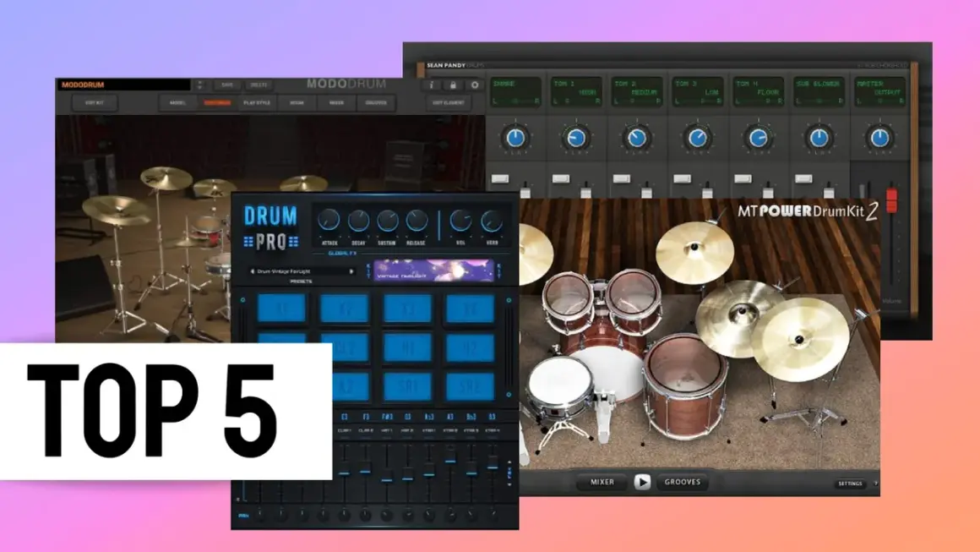Switch to the Grooves tab in MODO DRUM
Viewport: 980px width, 552px height.
(376, 102)
